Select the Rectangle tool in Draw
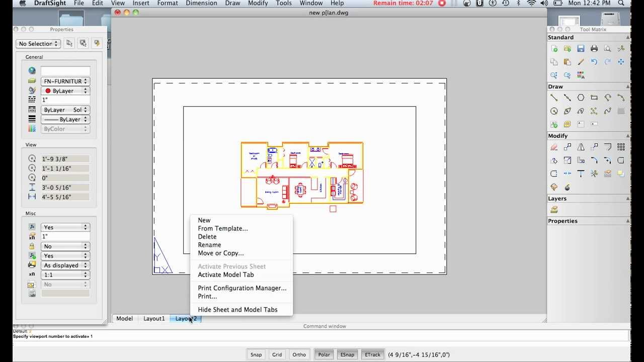 click(x=594, y=98)
